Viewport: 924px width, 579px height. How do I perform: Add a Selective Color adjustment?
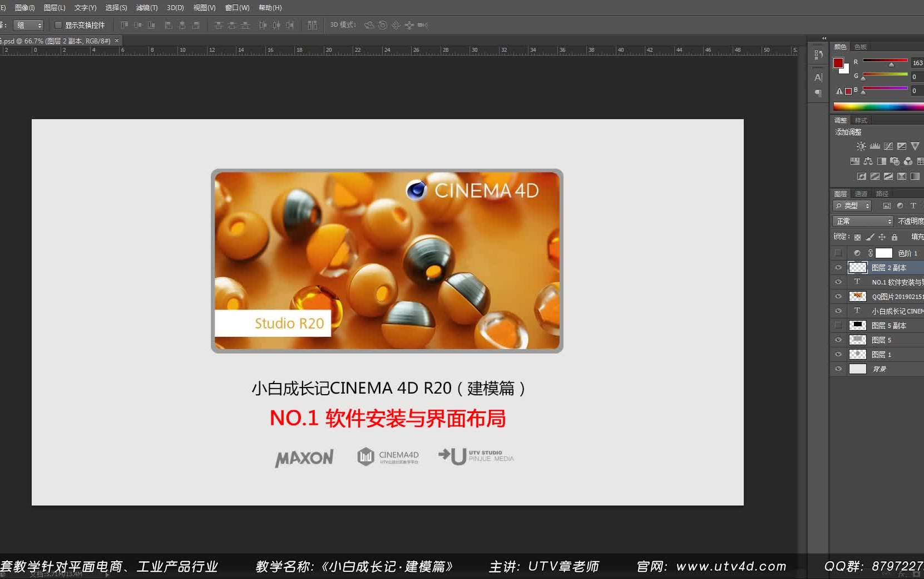point(902,176)
